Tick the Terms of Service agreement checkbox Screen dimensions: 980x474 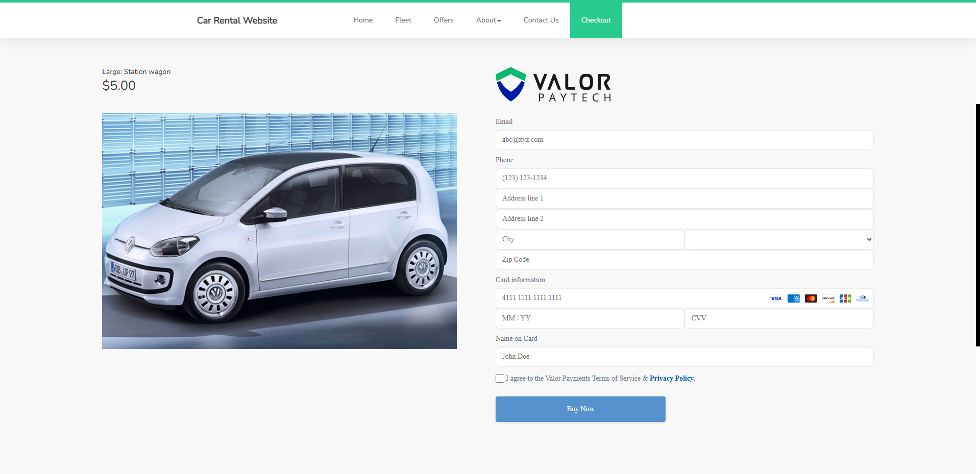[x=500, y=378]
